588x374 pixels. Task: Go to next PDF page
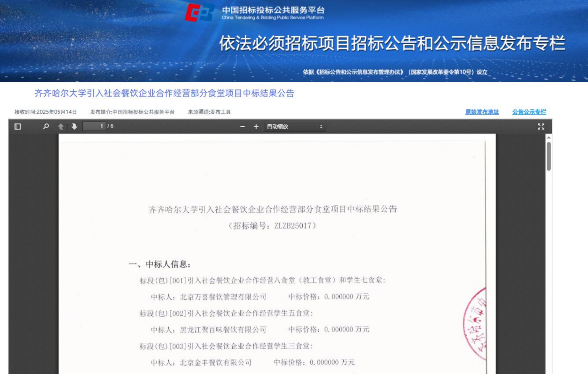[74, 126]
